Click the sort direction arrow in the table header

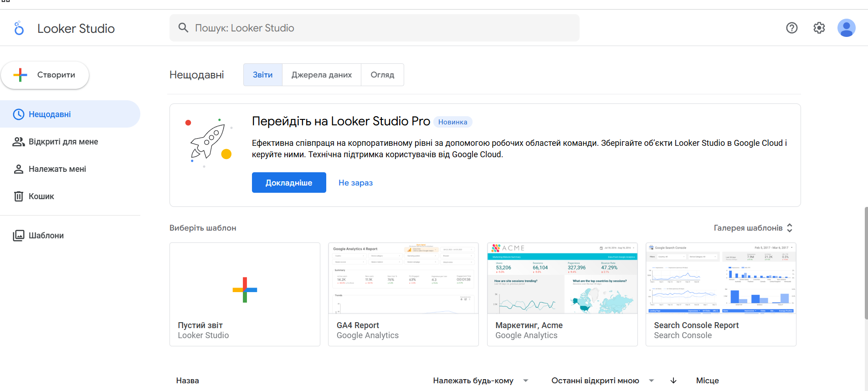point(673,381)
